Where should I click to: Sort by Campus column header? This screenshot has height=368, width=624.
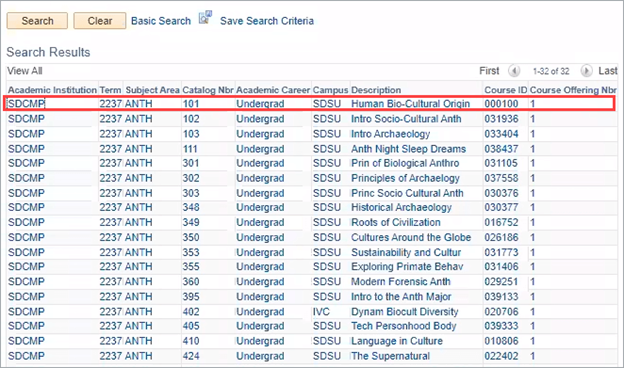click(330, 90)
